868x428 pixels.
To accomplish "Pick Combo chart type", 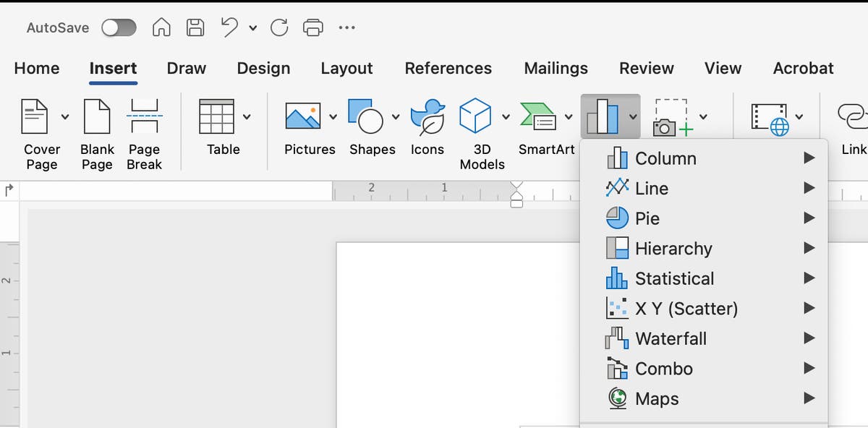I will pyautogui.click(x=704, y=369).
